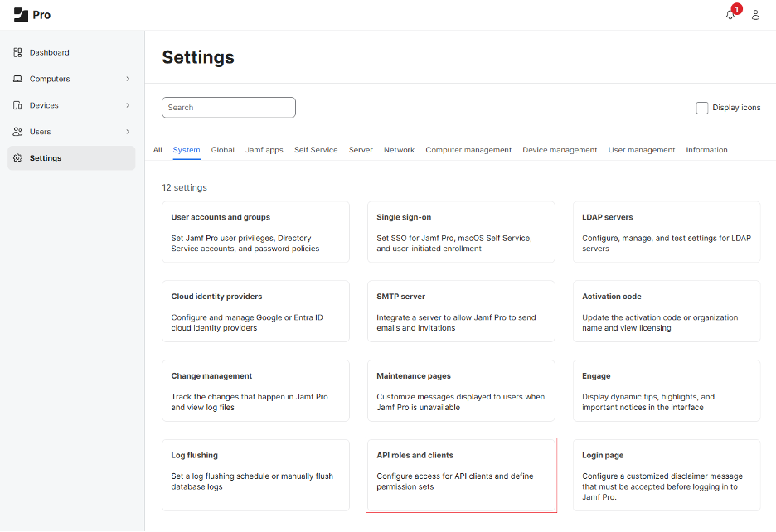This screenshot has width=776, height=532.
Task: Select the System tab
Action: coord(187,150)
